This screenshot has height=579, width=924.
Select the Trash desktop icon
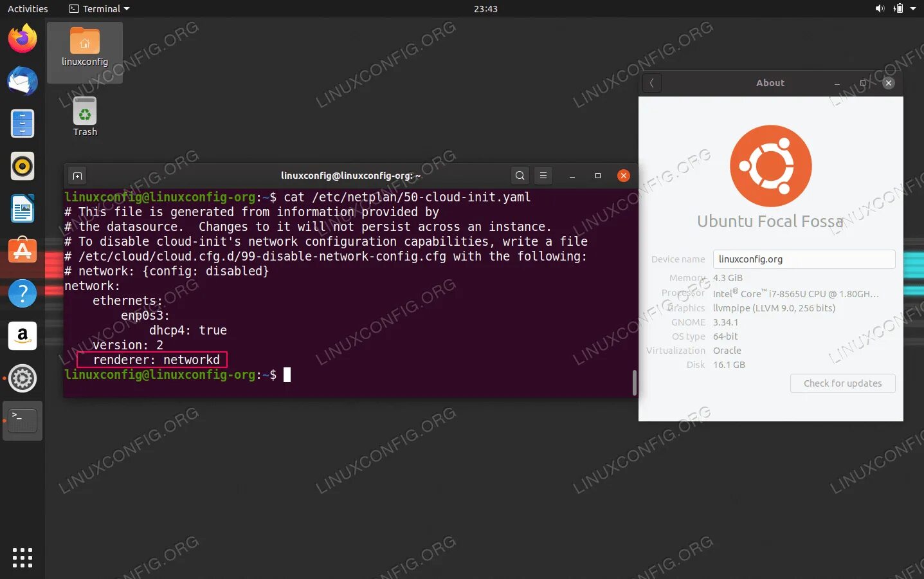pyautogui.click(x=85, y=117)
